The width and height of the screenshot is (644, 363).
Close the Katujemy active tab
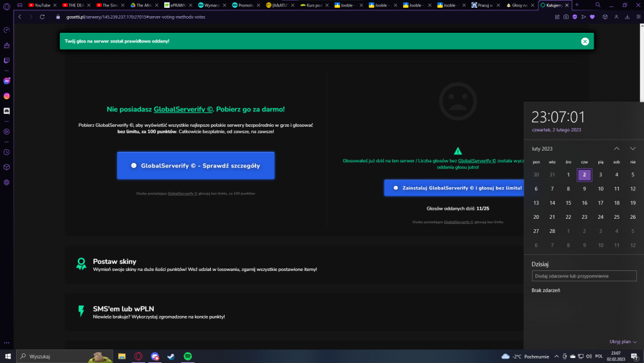567,5
